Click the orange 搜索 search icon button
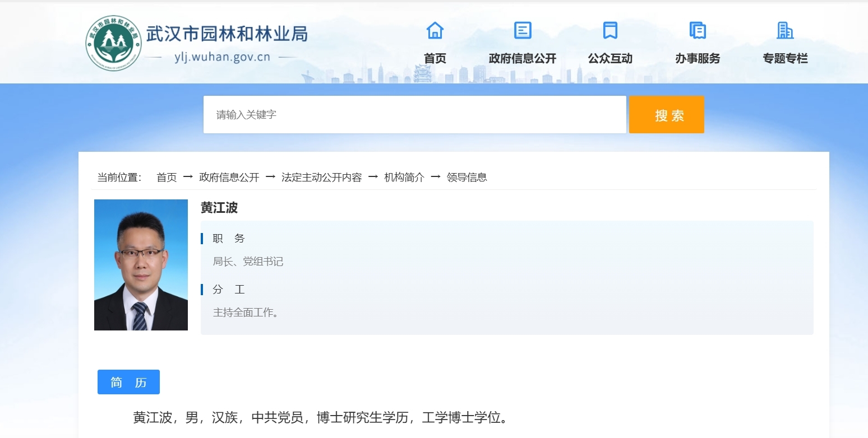Viewport: 868px width, 438px height. click(666, 114)
